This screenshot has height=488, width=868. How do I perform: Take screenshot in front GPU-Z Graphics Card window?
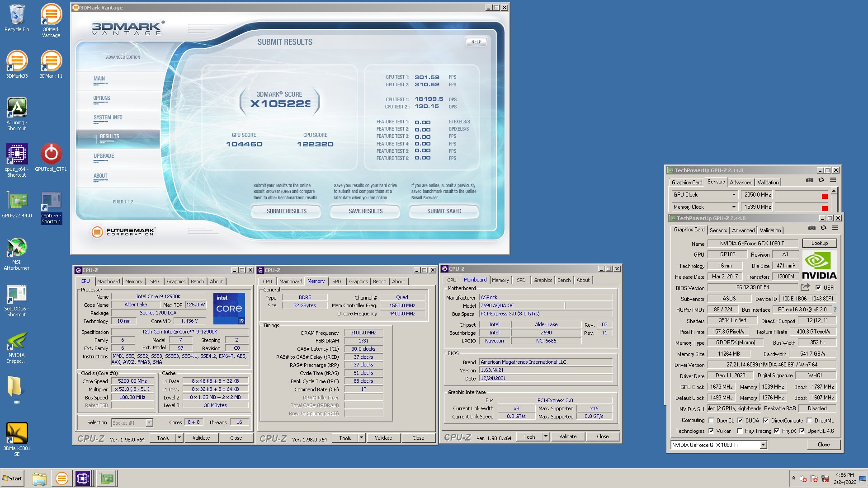coord(812,228)
